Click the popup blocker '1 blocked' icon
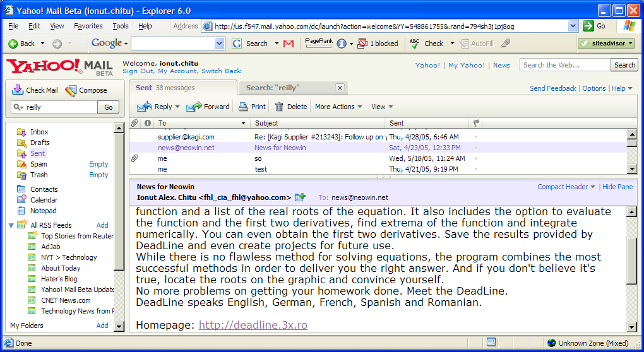The width and height of the screenshot is (644, 352). tap(362, 44)
